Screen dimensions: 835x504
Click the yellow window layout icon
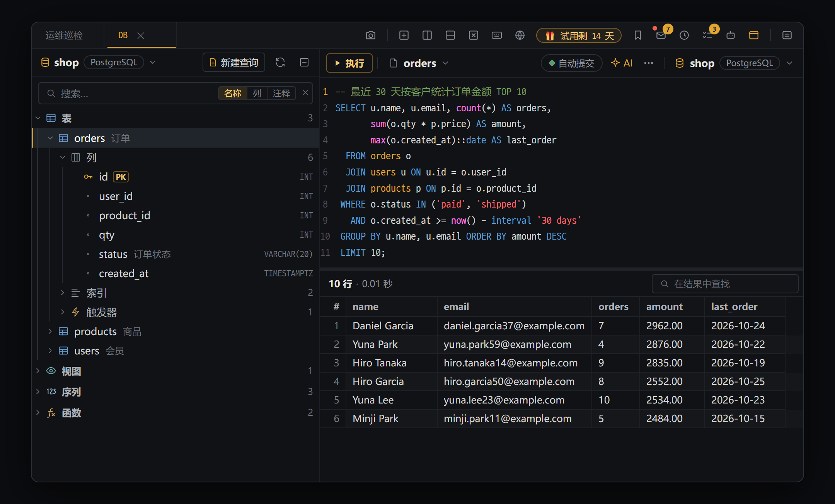tap(754, 36)
